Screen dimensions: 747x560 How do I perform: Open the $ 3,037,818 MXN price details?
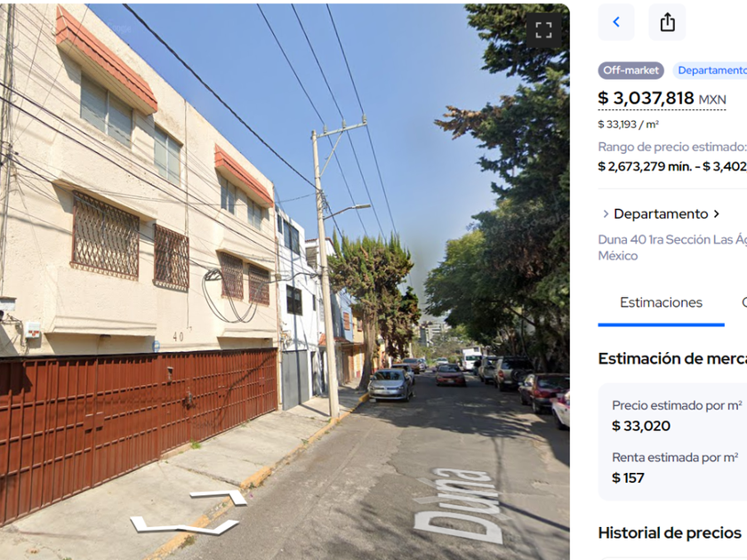click(x=662, y=99)
